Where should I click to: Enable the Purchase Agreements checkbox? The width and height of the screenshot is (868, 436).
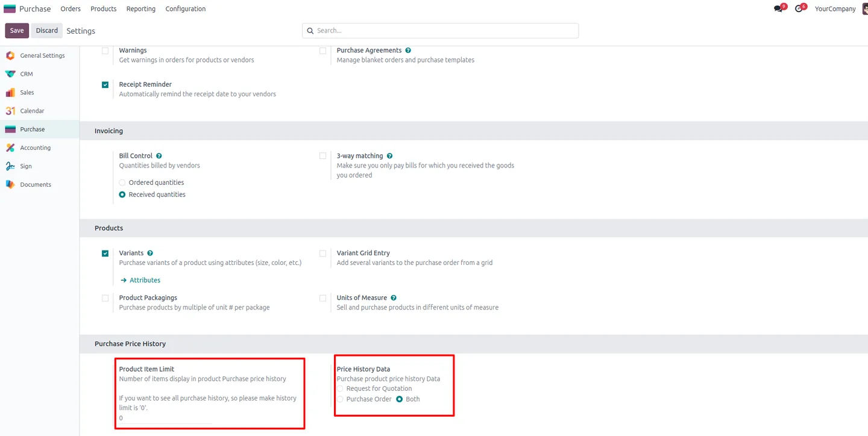click(323, 51)
